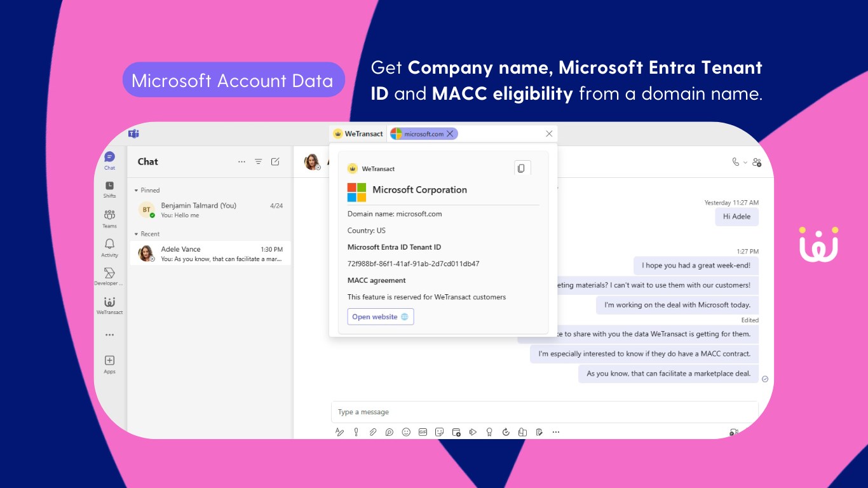Select Adele Vance recent chat
The image size is (868, 488).
[210, 254]
